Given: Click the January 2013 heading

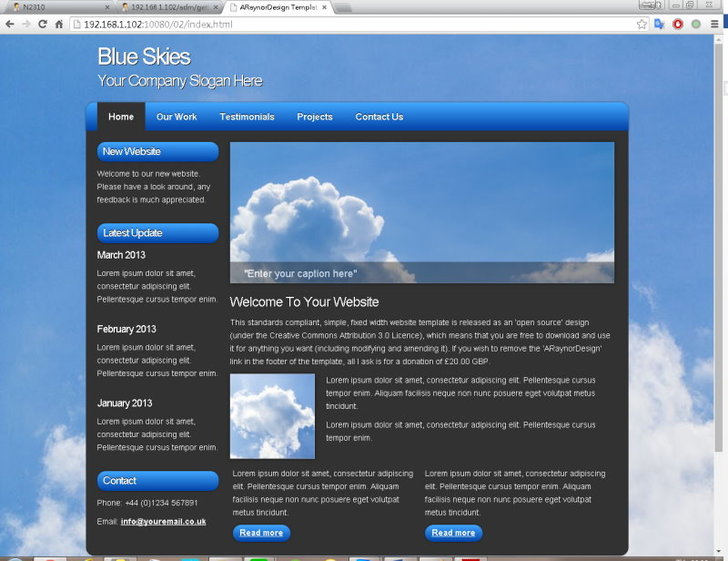Looking at the screenshot, I should [124, 403].
